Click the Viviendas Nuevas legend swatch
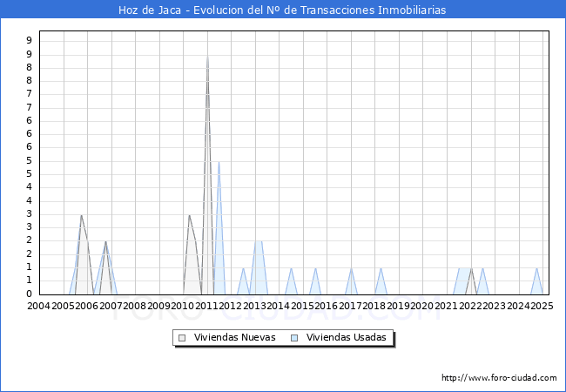 182,338
